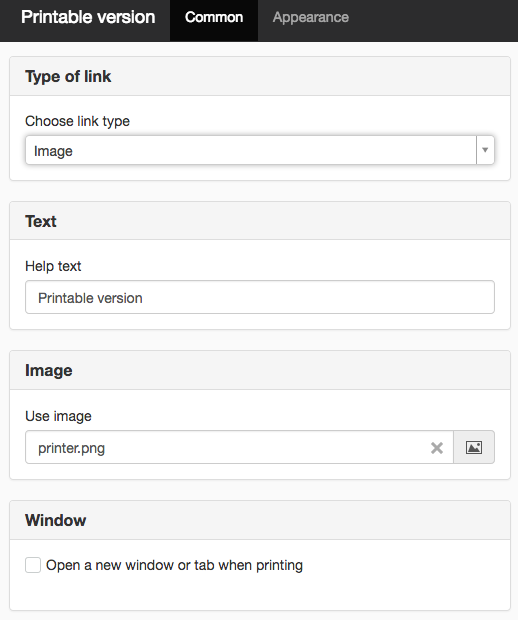Click the 'Image' panel heading

pos(49,370)
